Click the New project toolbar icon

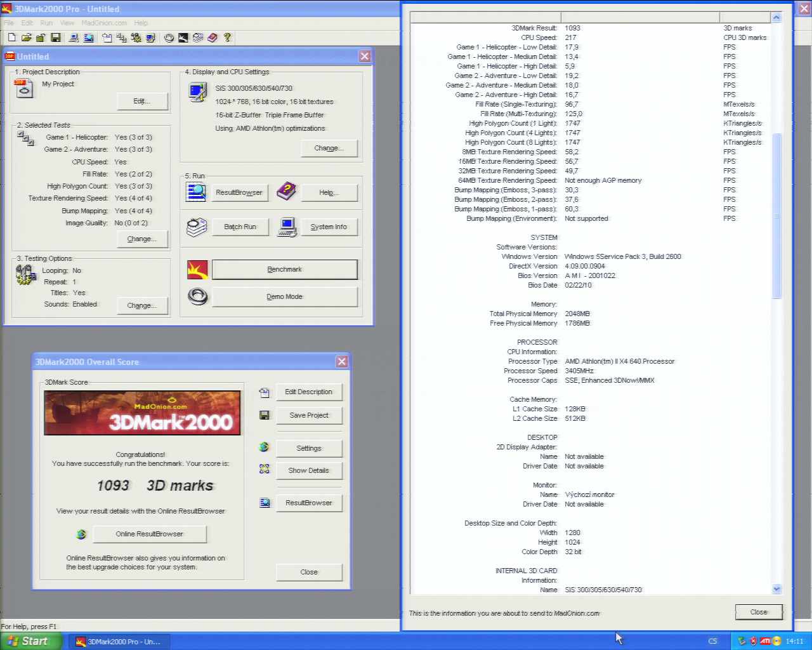12,38
